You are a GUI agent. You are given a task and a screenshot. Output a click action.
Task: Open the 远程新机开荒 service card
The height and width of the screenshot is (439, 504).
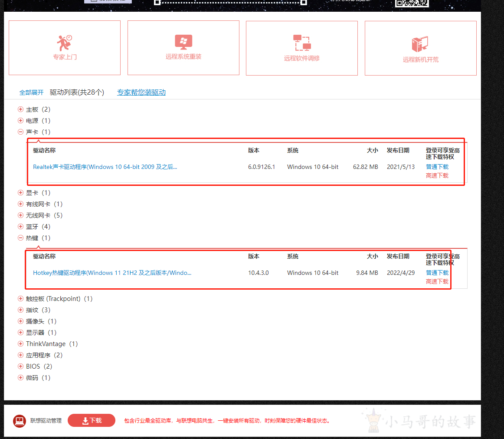pos(420,48)
